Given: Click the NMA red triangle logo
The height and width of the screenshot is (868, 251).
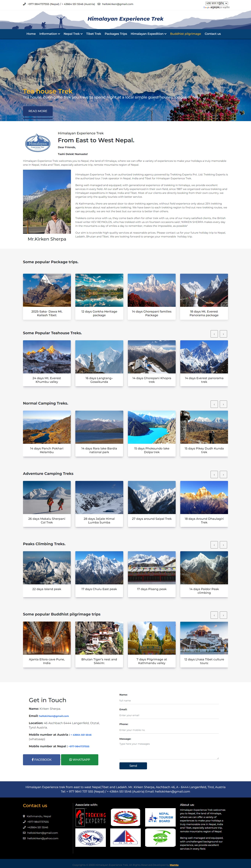Looking at the screenshot, I should 125,838.
